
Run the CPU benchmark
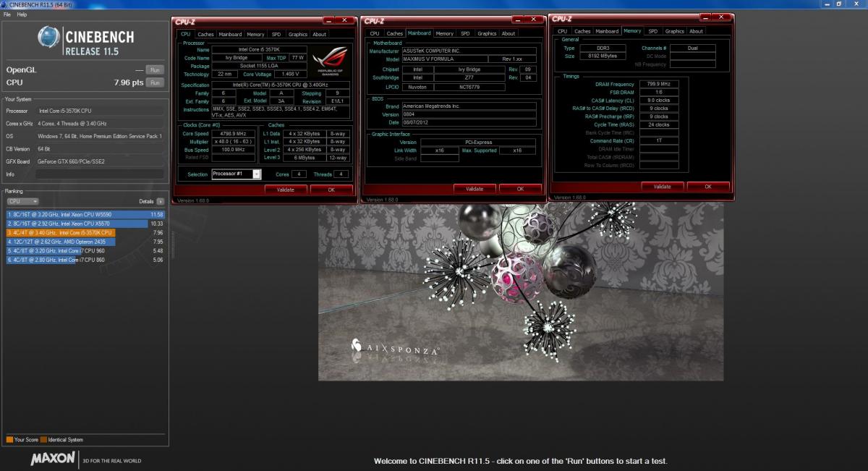[x=154, y=82]
